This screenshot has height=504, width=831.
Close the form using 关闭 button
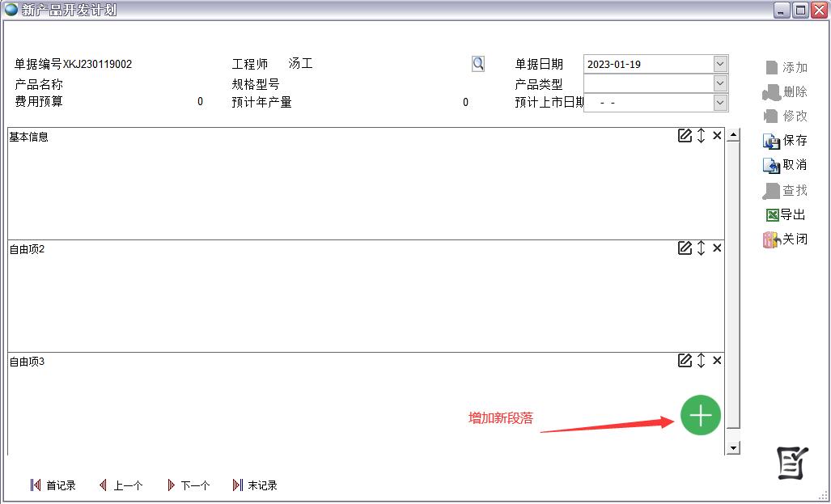(785, 239)
